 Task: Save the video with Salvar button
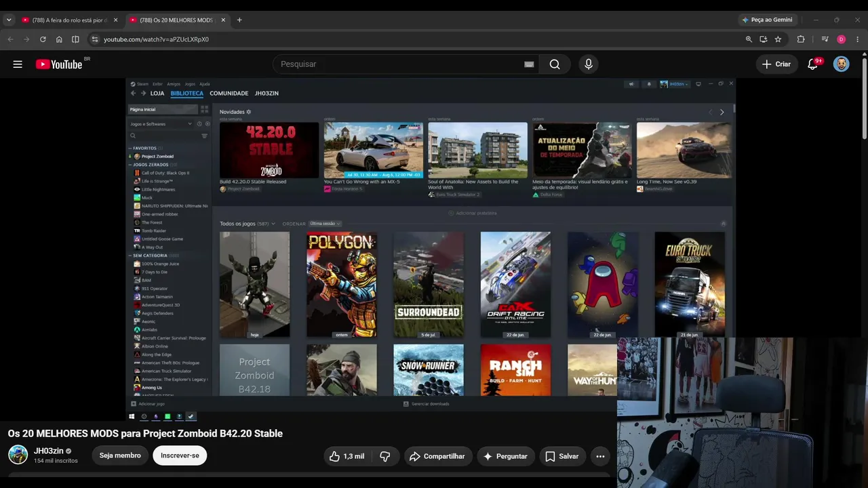[561, 456]
